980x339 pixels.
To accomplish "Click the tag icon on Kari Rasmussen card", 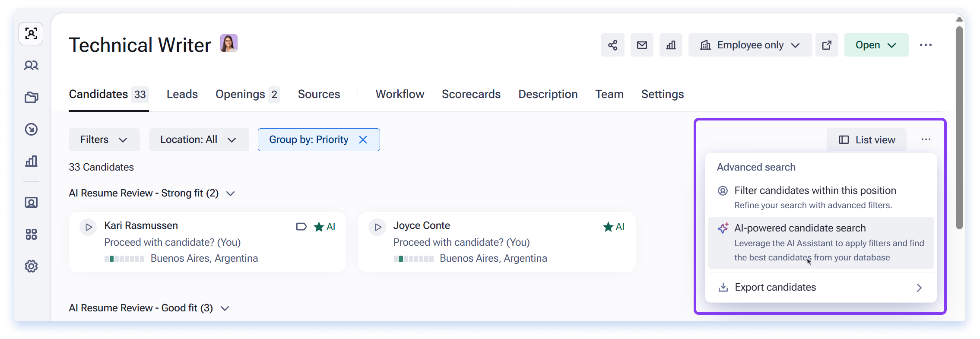I will coord(301,227).
